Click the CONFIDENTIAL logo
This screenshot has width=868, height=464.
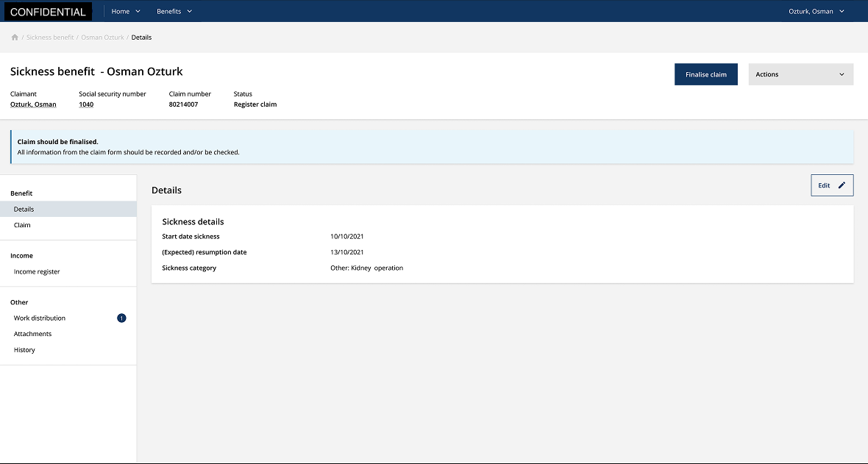[48, 12]
